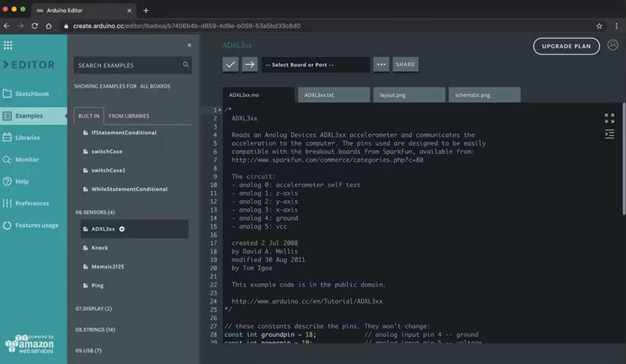Go back in browser history
Image resolution: width=626 pixels, height=364 pixels.
[x=7, y=26]
